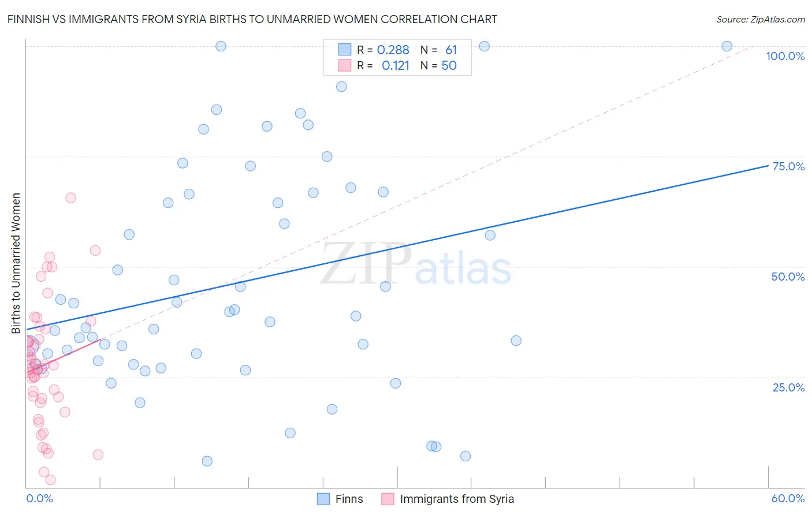
Task: Click the Births to Unmarried Women axis title
Action: point(16,263)
